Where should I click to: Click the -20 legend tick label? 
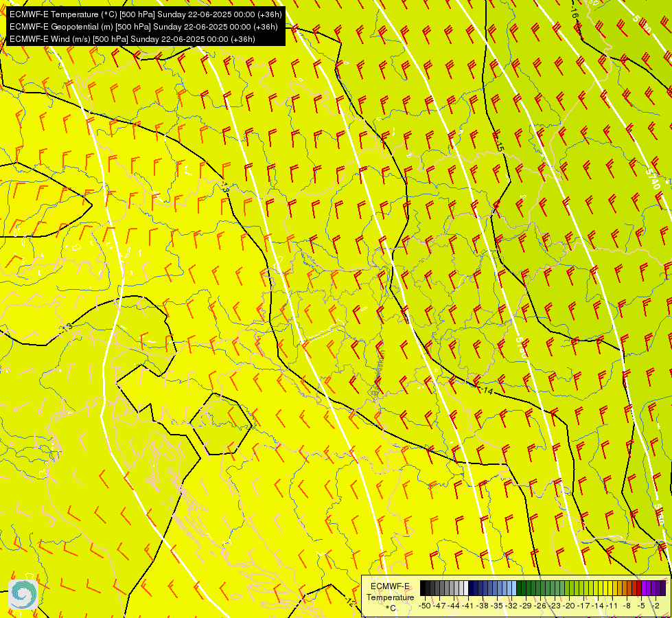[570, 606]
